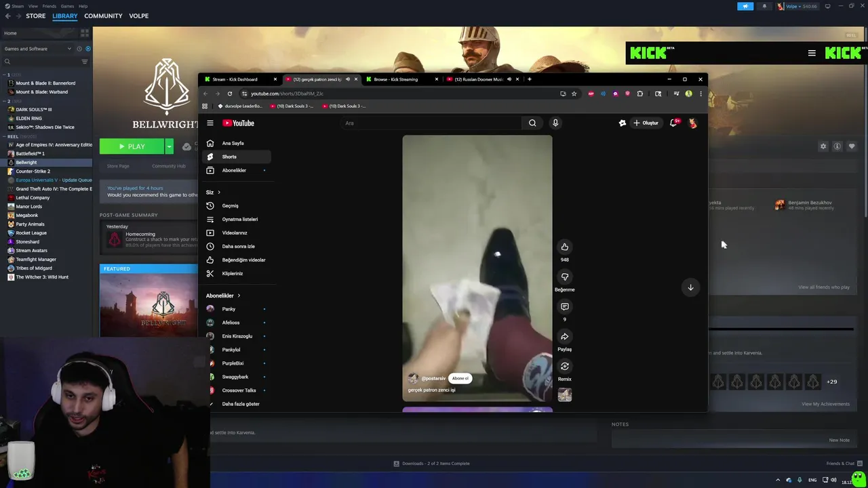Expand the Abonelikler section heading chevron
The image size is (868, 488).
238,296
